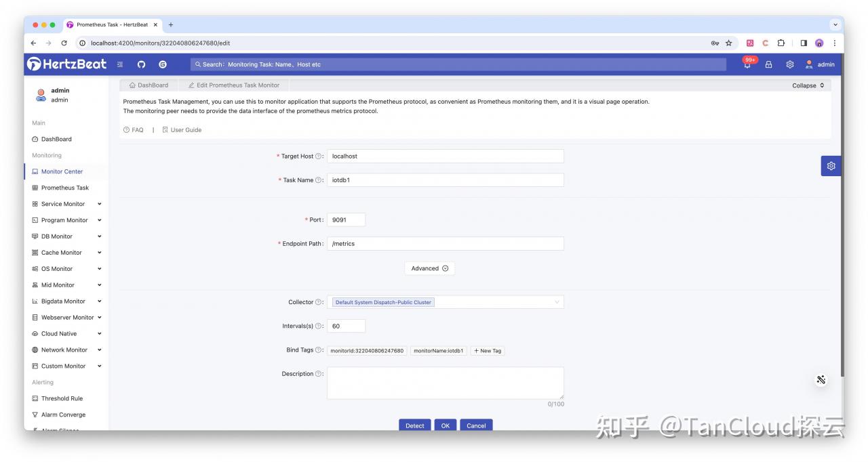This screenshot has width=868, height=462.
Task: Focus the Intervals input field
Action: [346, 326]
